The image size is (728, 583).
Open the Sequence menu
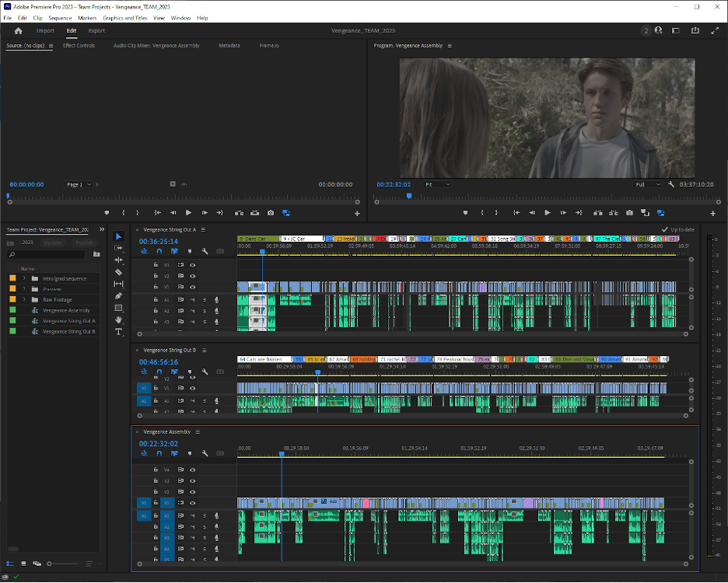[x=60, y=18]
